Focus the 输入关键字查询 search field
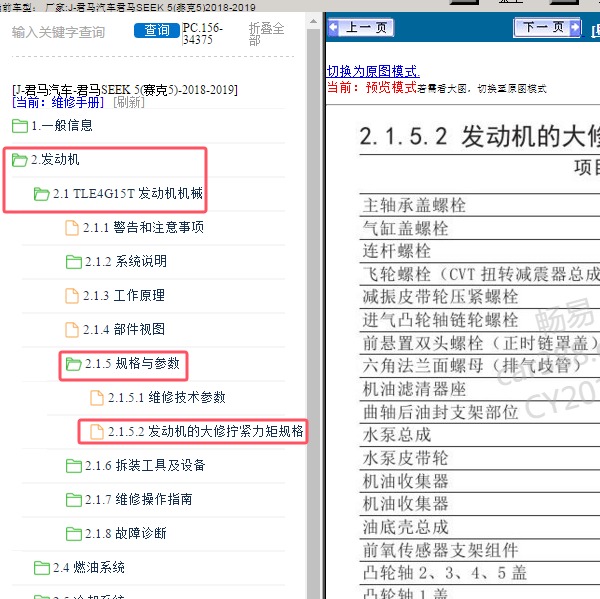600x599 pixels. (58, 32)
